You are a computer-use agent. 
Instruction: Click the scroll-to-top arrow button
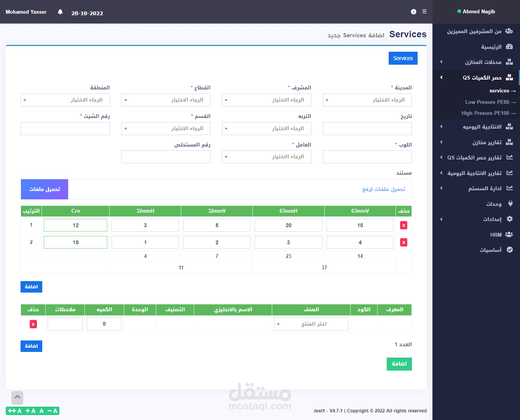[x=18, y=398]
